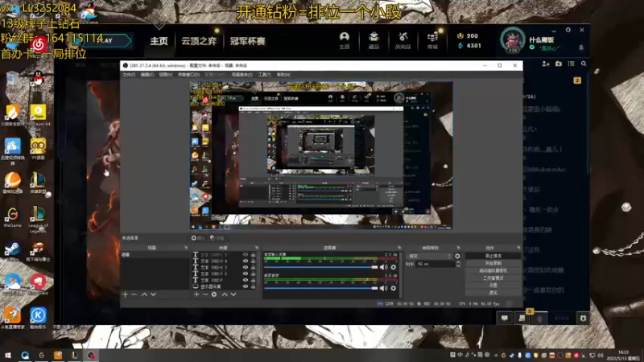Viewport: 644px width, 362px height.
Task: Open source properties gear in Sources toolbar
Action: click(x=214, y=294)
